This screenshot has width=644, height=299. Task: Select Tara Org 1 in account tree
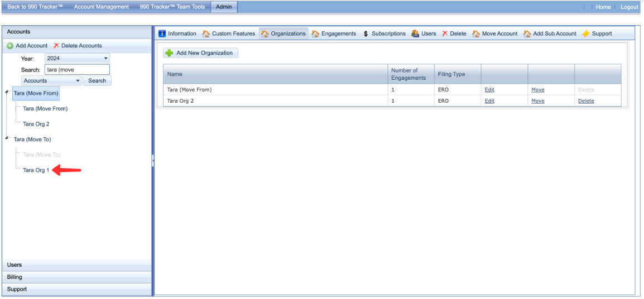(x=36, y=170)
